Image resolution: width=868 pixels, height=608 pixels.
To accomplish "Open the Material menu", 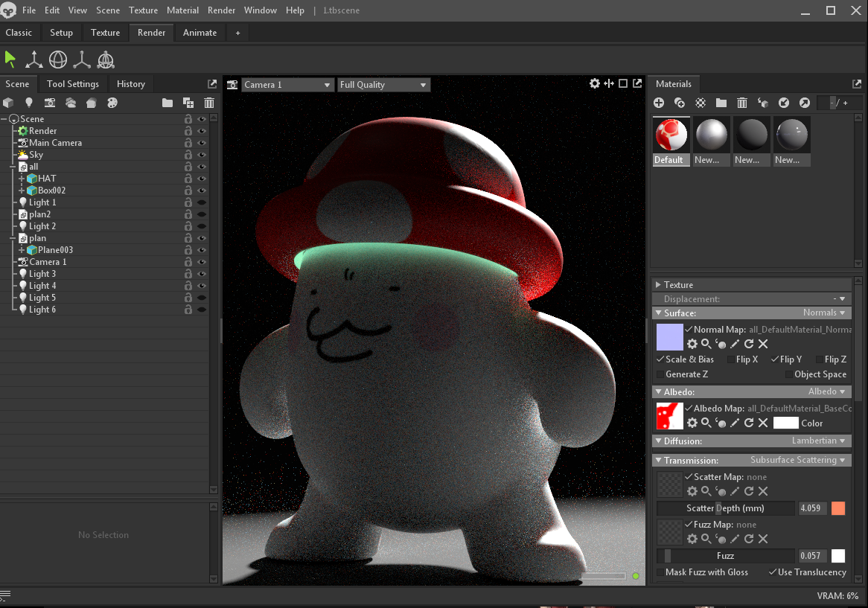I will (182, 10).
